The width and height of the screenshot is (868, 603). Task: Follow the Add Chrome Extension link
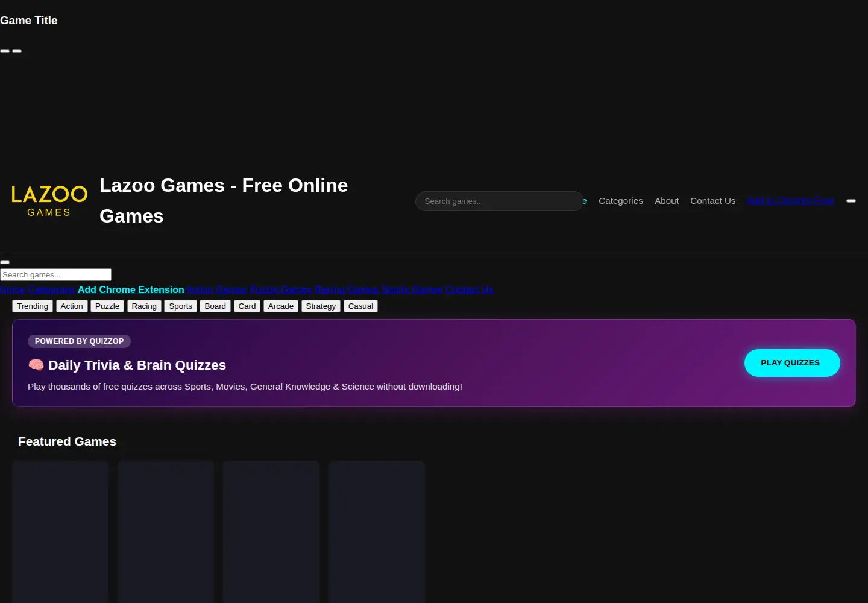point(131,290)
